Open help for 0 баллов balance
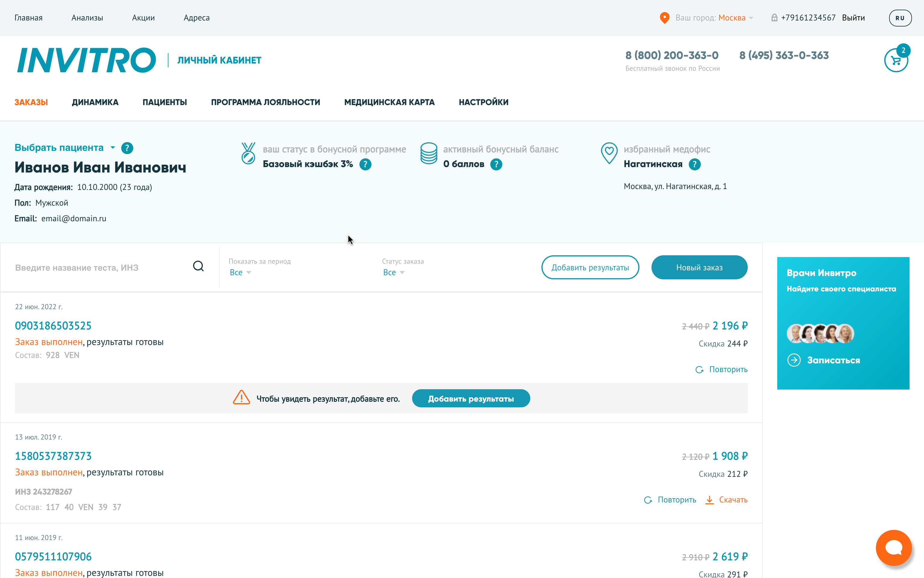Screen dimensions: 924x578 [496, 164]
